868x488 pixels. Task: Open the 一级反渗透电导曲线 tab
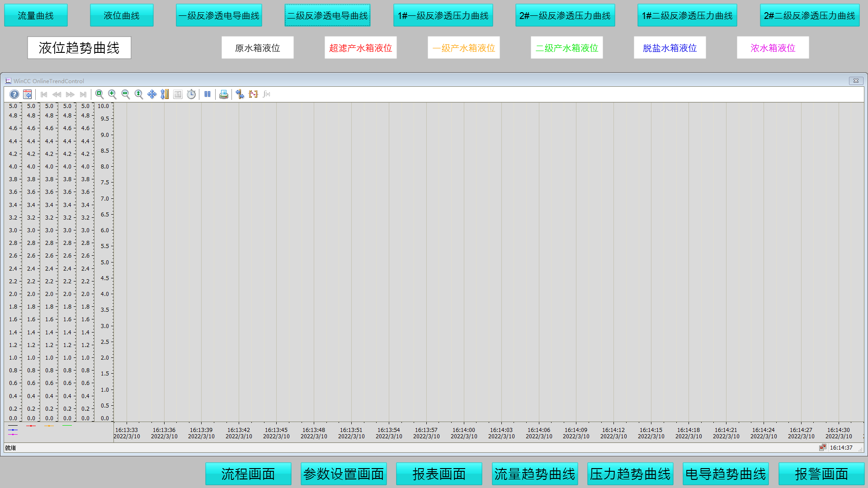[x=219, y=15]
